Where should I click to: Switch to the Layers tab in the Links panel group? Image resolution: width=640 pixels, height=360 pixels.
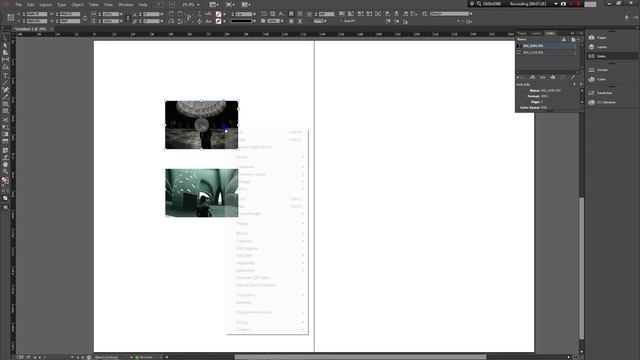point(536,33)
